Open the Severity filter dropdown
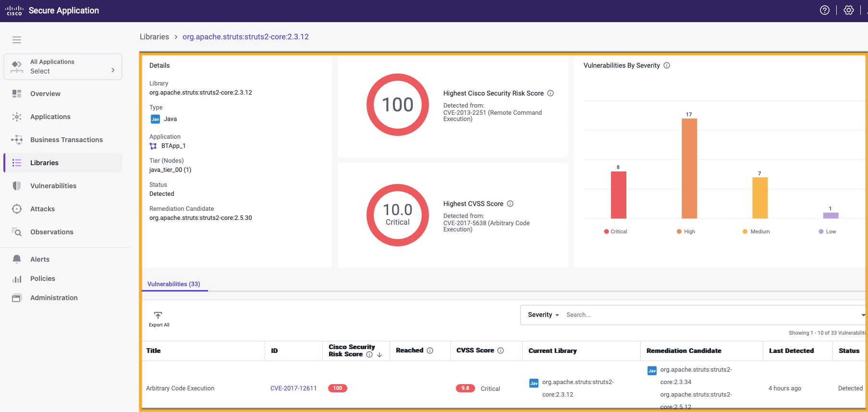This screenshot has height=412, width=868. coord(543,315)
